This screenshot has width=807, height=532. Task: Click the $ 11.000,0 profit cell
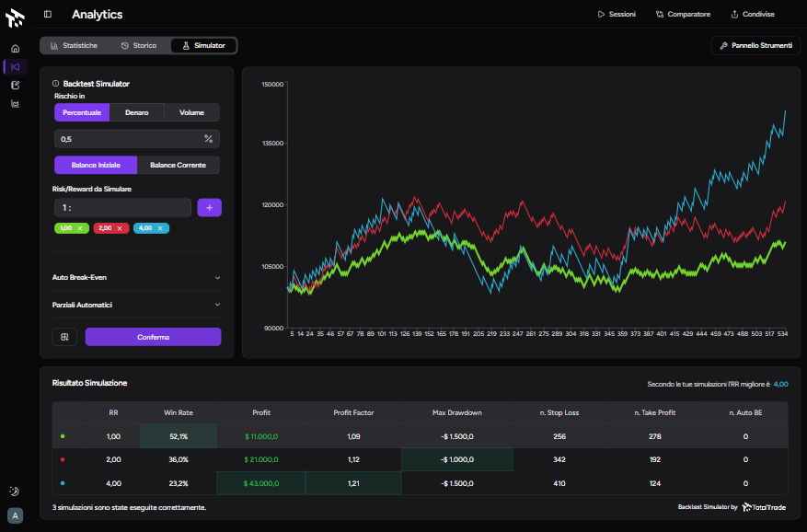click(261, 436)
